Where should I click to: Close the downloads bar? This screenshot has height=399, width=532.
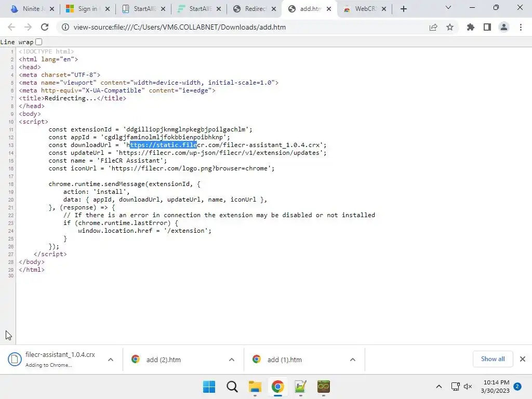(x=523, y=359)
